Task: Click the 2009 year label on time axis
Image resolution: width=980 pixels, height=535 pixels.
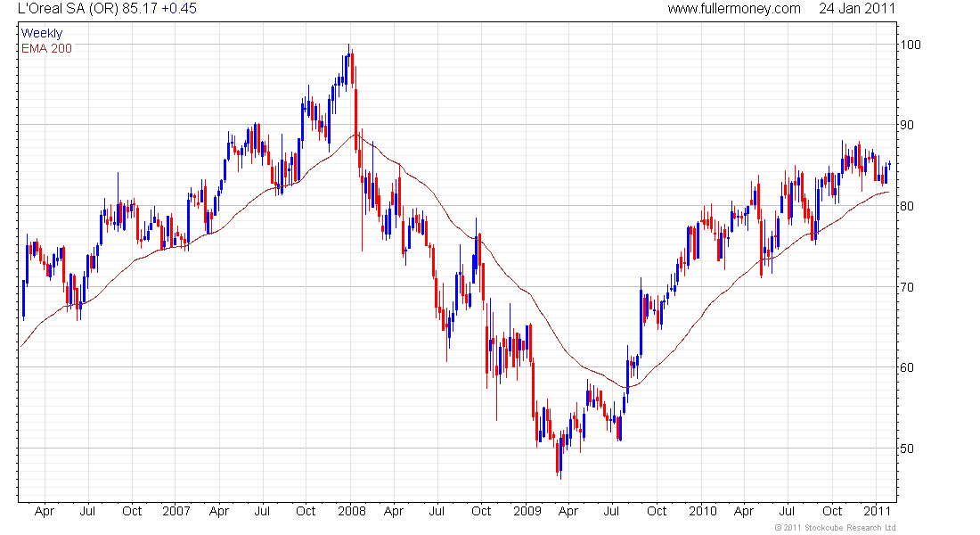Action: 527,511
